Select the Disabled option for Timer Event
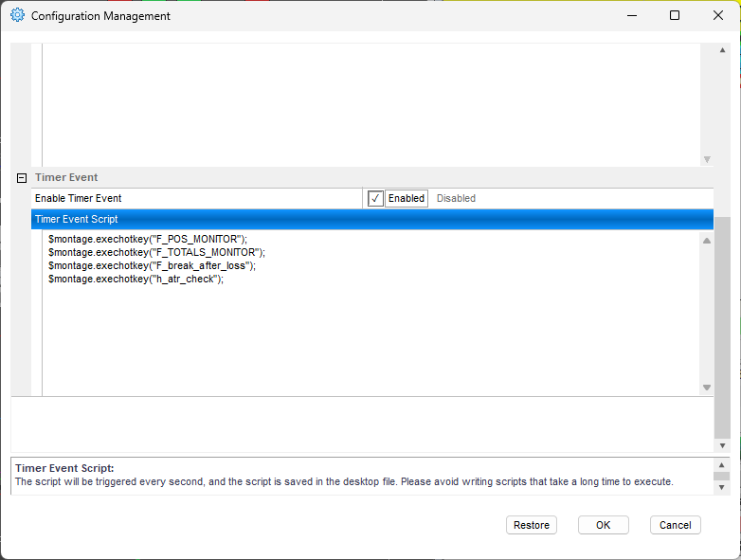 pos(456,198)
